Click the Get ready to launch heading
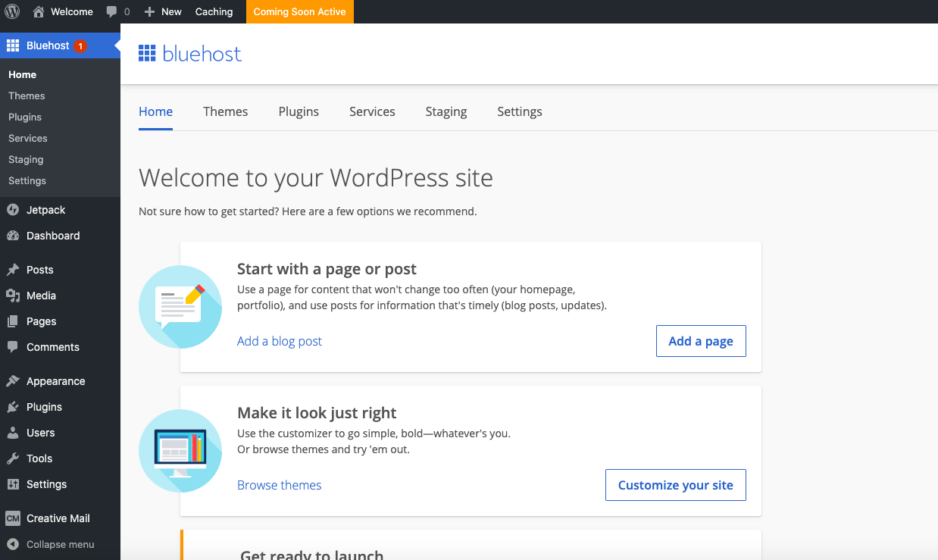Image resolution: width=938 pixels, height=560 pixels. 311,555
